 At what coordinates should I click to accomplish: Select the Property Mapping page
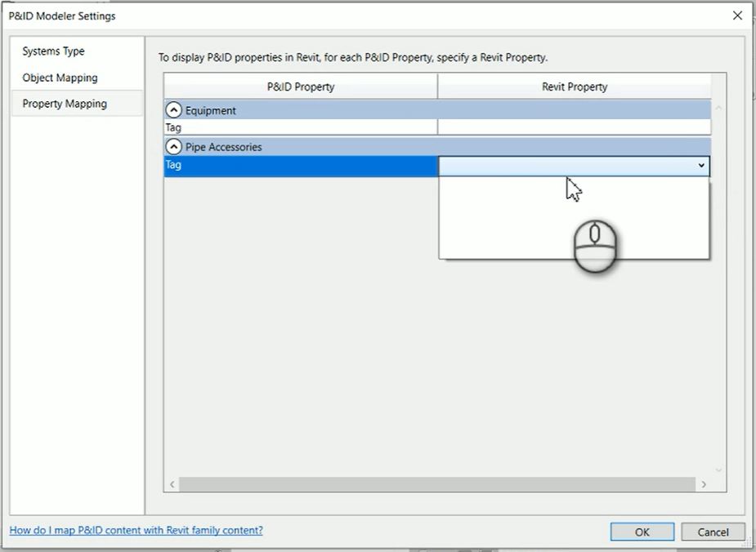pos(64,103)
